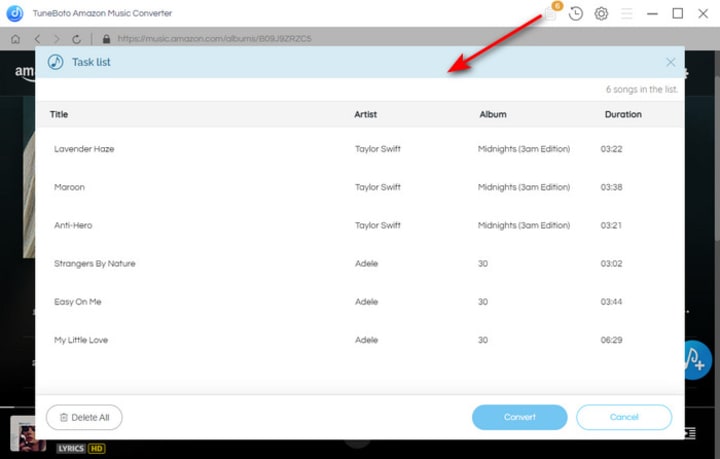Click Midnights (3am Edition) album in Maroon row
This screenshot has width=720, height=459.
(524, 187)
